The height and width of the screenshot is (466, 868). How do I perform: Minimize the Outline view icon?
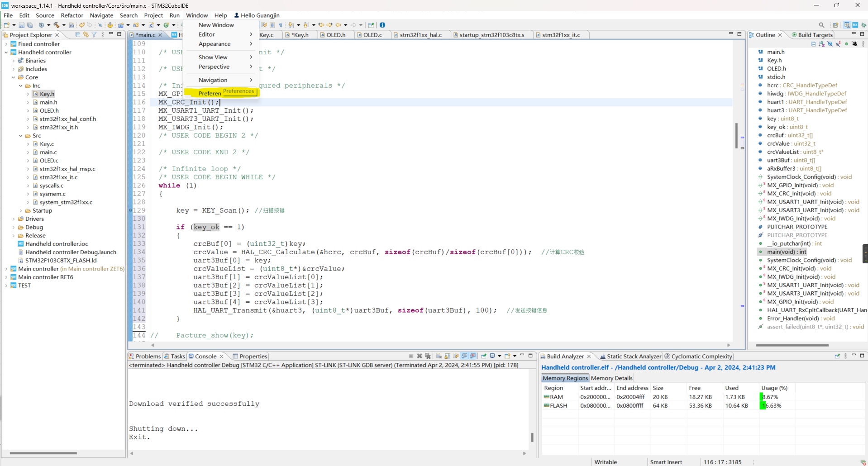854,33
